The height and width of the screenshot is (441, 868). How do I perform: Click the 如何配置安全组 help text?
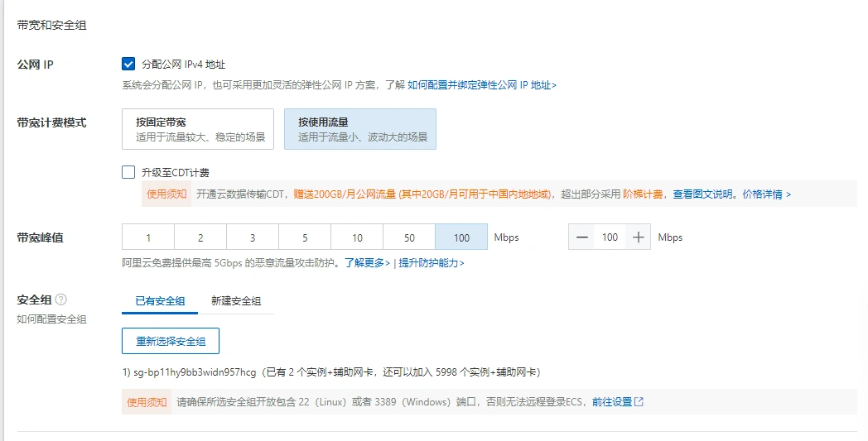click(51, 319)
